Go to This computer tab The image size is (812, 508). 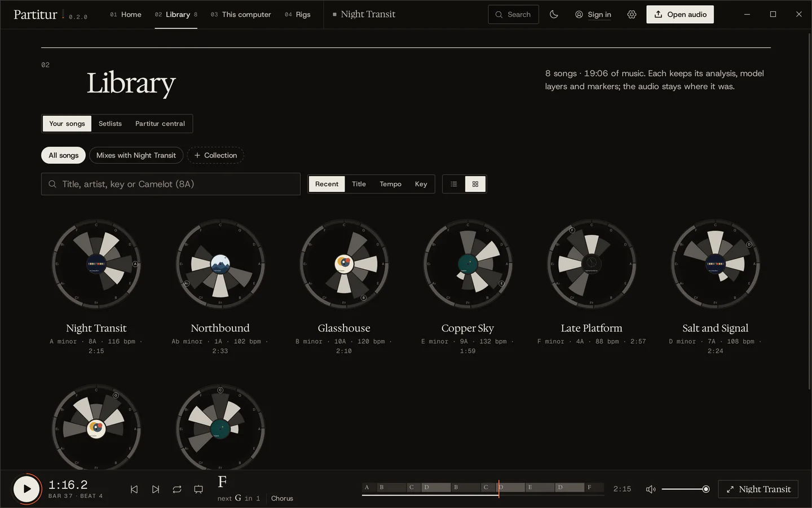click(241, 15)
